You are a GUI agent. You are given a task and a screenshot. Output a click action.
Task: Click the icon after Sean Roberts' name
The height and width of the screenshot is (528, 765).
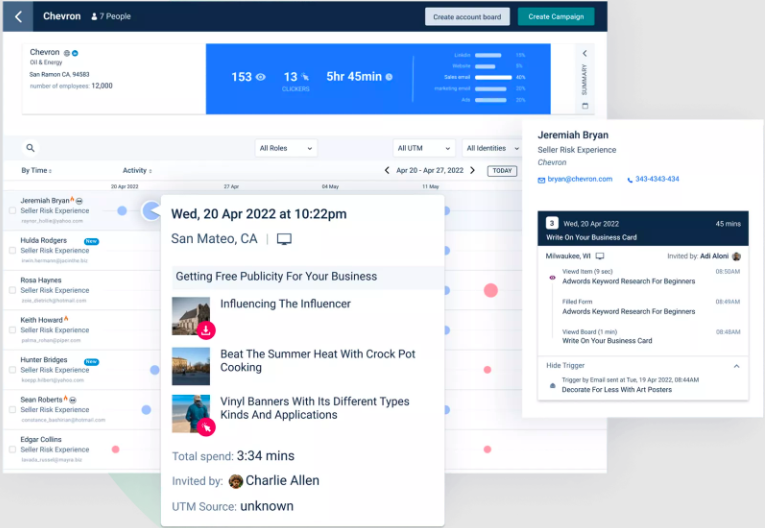73,400
